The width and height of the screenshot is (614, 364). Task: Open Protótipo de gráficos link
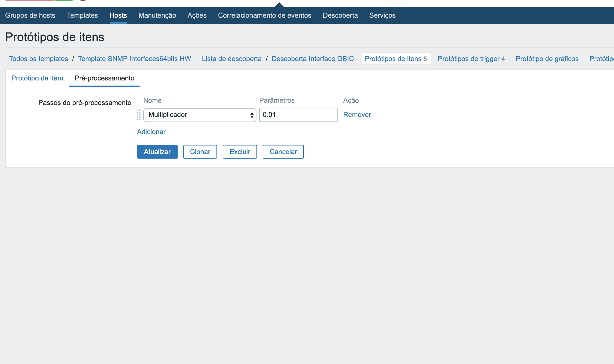547,59
